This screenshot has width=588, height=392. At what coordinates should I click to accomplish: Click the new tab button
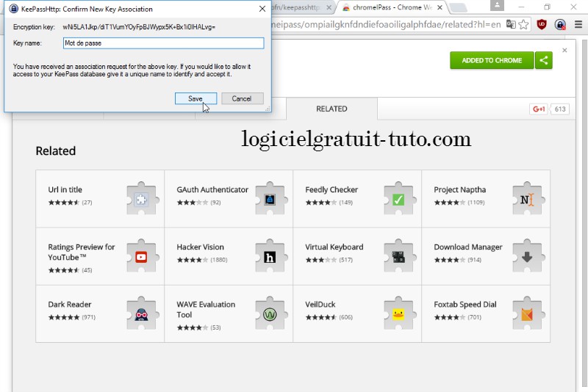pyautogui.click(x=457, y=7)
